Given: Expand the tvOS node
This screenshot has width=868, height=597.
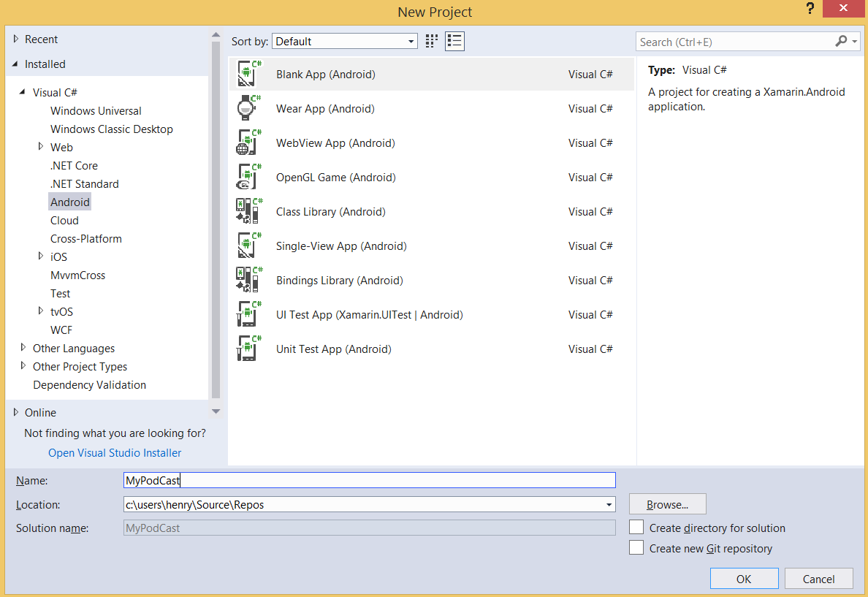Looking at the screenshot, I should (x=40, y=311).
